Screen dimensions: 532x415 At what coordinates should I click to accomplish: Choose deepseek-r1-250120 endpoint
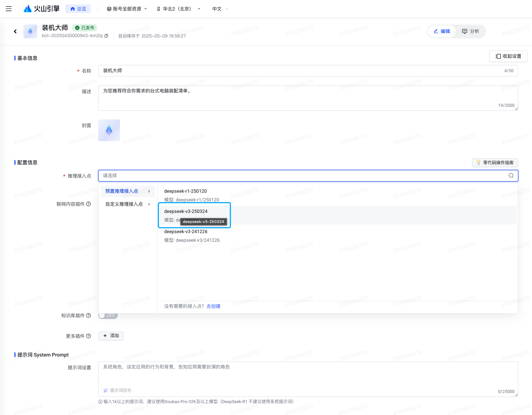(x=338, y=195)
